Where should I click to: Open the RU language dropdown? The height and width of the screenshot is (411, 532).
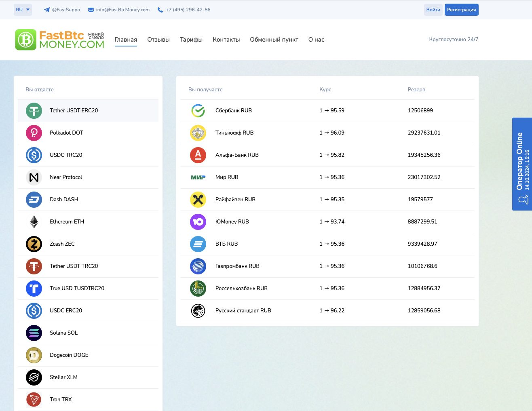click(x=23, y=10)
